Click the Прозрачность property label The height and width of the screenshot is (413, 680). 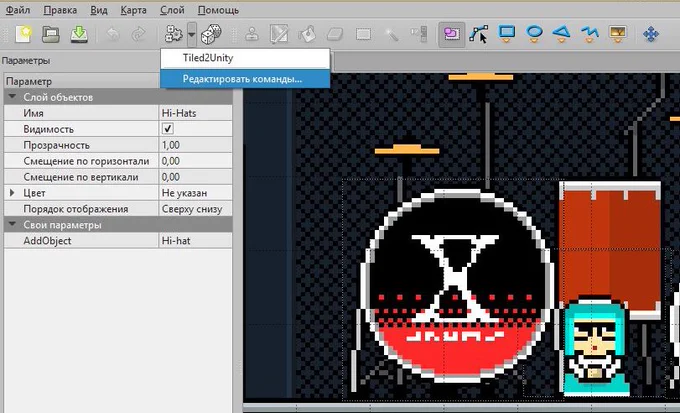(x=56, y=145)
